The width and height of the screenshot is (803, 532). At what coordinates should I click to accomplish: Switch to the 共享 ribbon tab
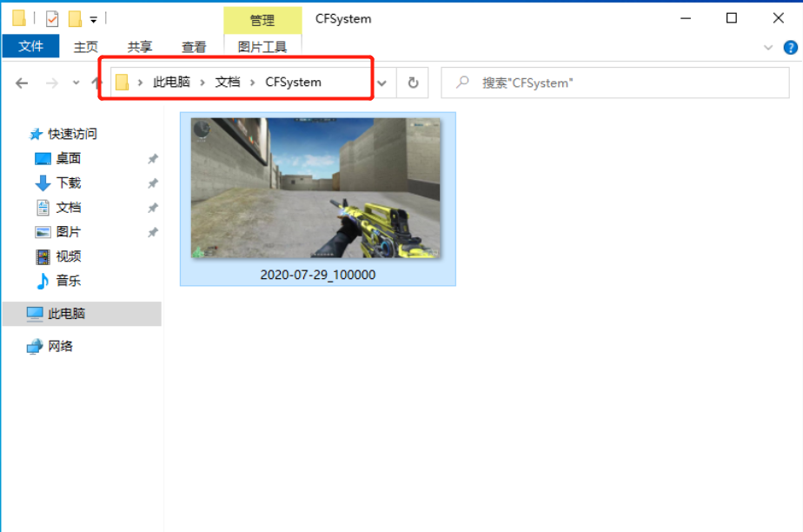(139, 47)
